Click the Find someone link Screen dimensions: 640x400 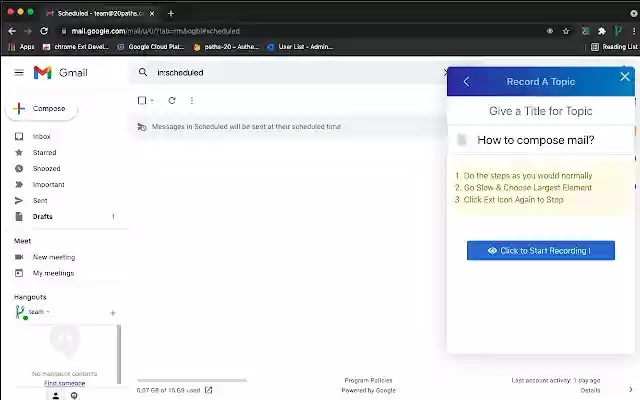pyautogui.click(x=64, y=383)
